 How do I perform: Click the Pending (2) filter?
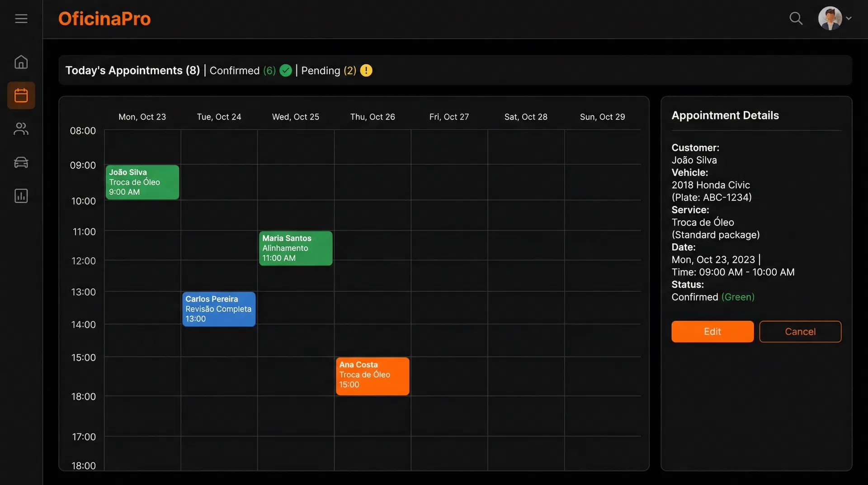point(330,71)
